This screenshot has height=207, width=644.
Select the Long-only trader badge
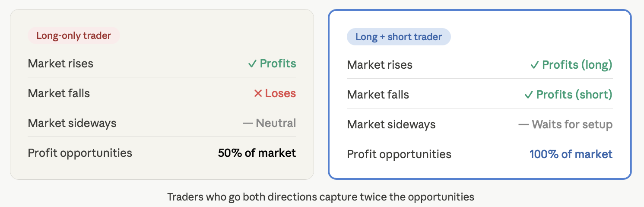click(74, 35)
